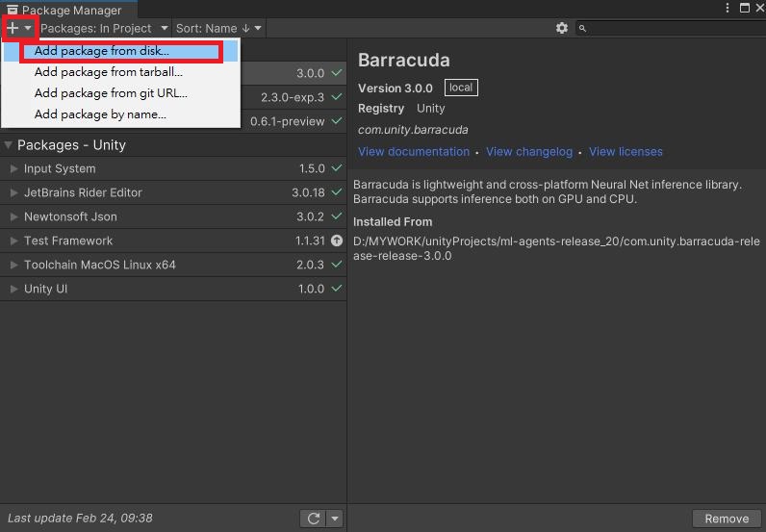The image size is (766, 532).
Task: Click the installed checkmark beside JetBrains Rider Editor
Action: click(337, 192)
